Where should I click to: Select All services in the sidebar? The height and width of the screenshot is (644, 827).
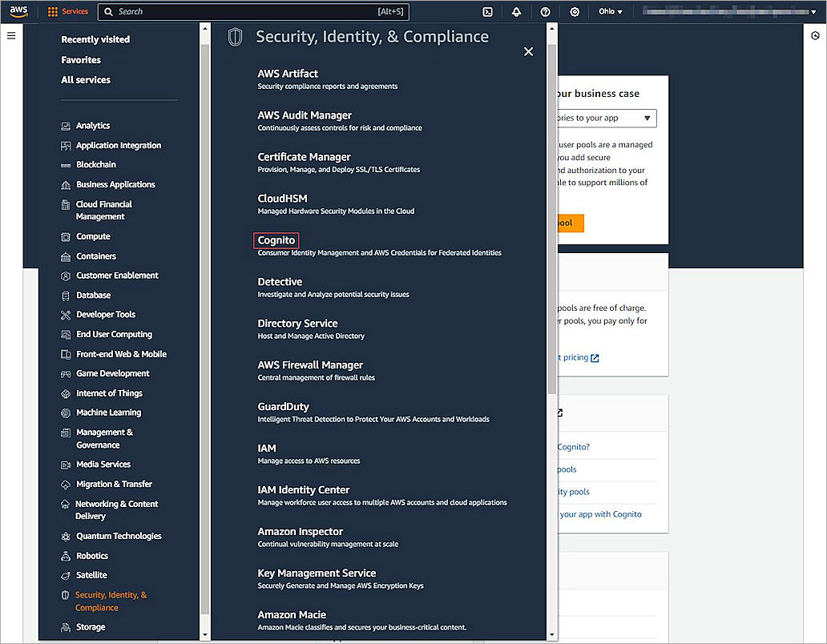pos(86,79)
